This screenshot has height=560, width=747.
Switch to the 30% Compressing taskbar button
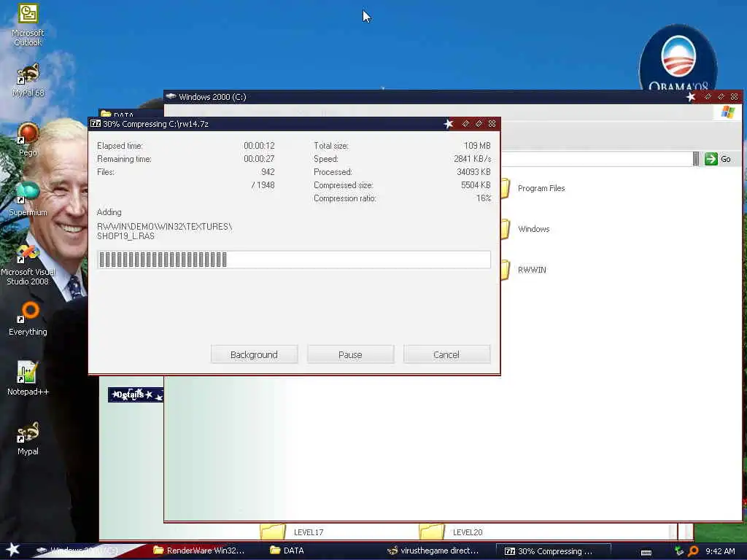click(553, 551)
